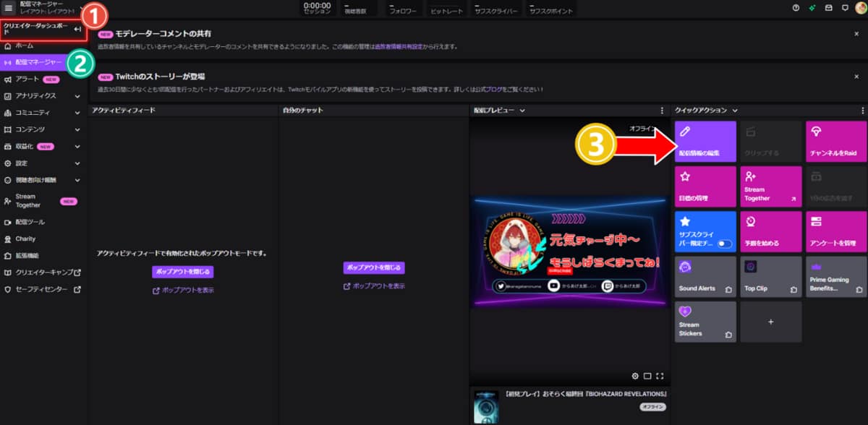The image size is (868, 425).
Task: Open Top Clip extension tile
Action: (x=770, y=276)
